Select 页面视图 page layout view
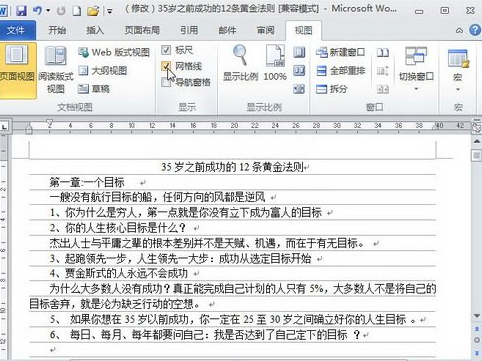 (x=17, y=71)
